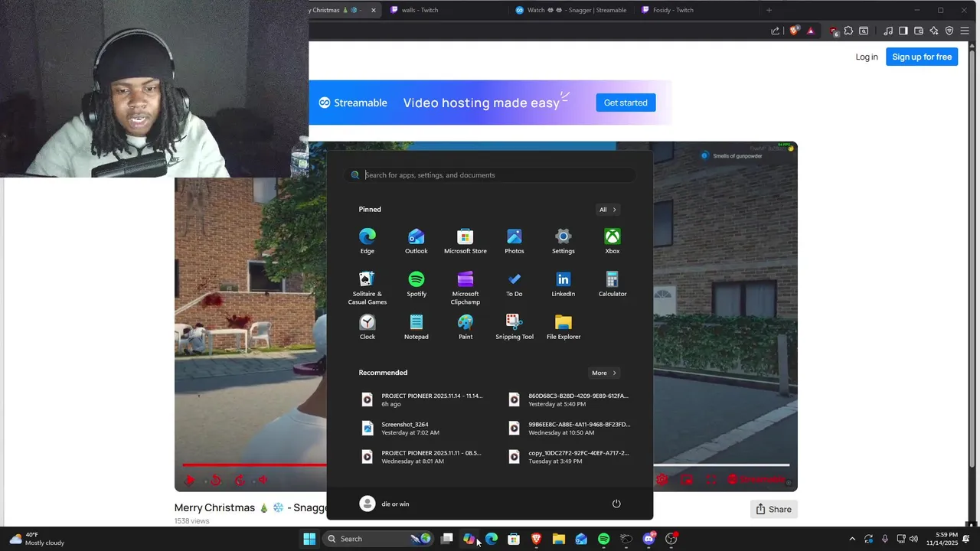
Task: Click the Log in link
Action: coord(867,57)
